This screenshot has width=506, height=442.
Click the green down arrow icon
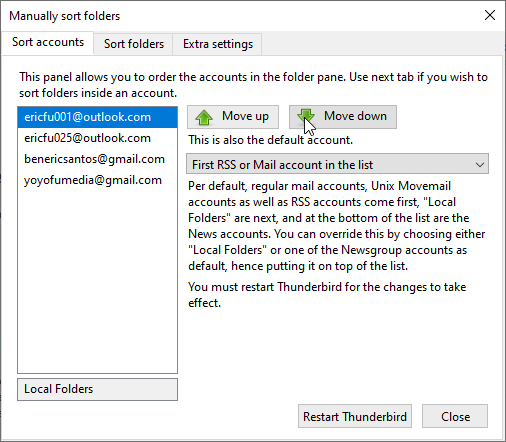click(x=306, y=116)
